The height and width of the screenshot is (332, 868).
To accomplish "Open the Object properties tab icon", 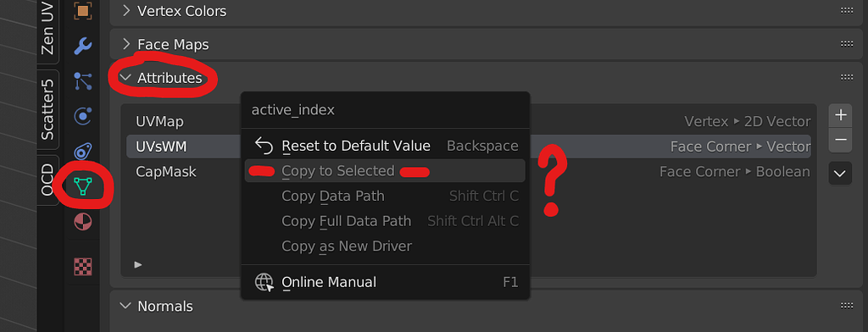I will pyautogui.click(x=82, y=10).
